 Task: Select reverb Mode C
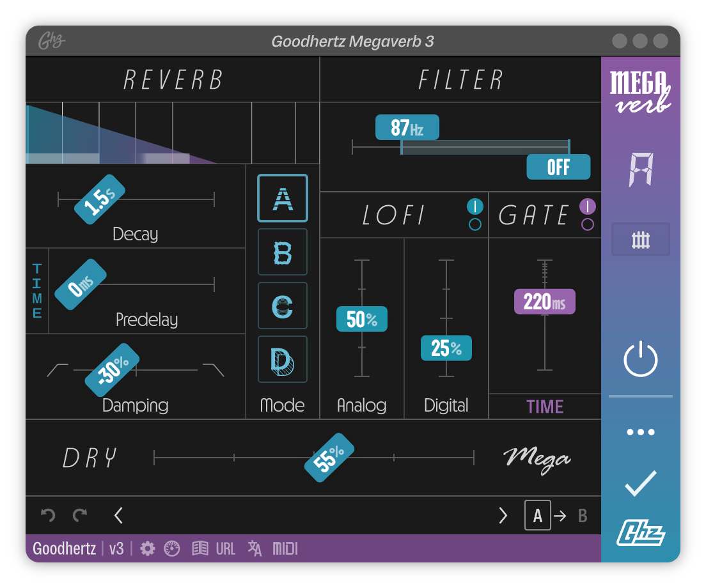(x=283, y=305)
